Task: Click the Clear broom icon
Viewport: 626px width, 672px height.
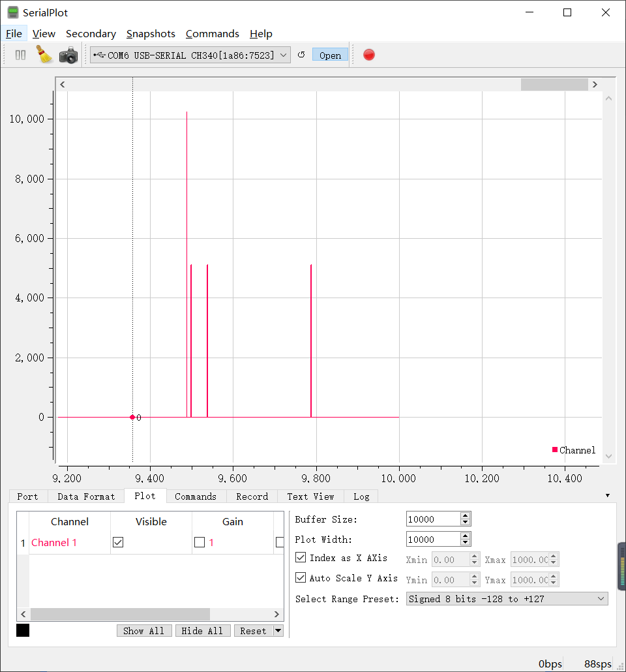Action: click(44, 55)
